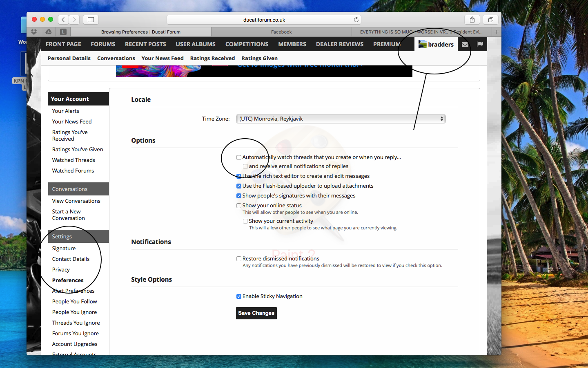Open the Safari share menu
Screen dimensions: 588x368
point(472,19)
